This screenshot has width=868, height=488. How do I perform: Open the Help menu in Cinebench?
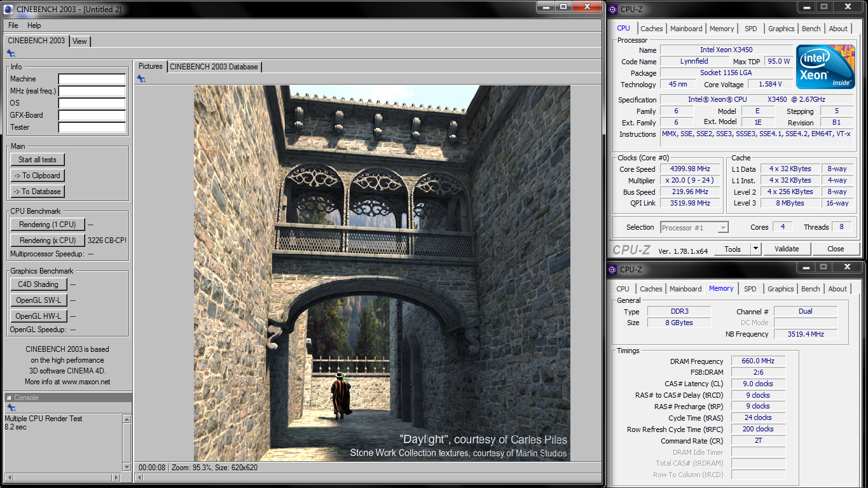click(34, 25)
